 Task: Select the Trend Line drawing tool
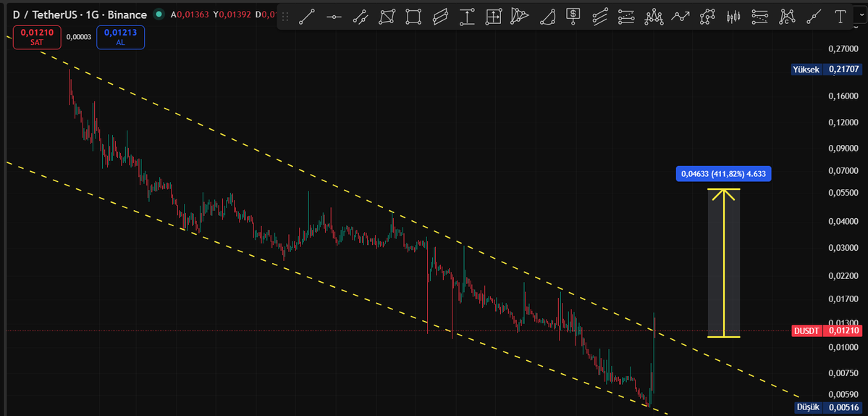[307, 17]
